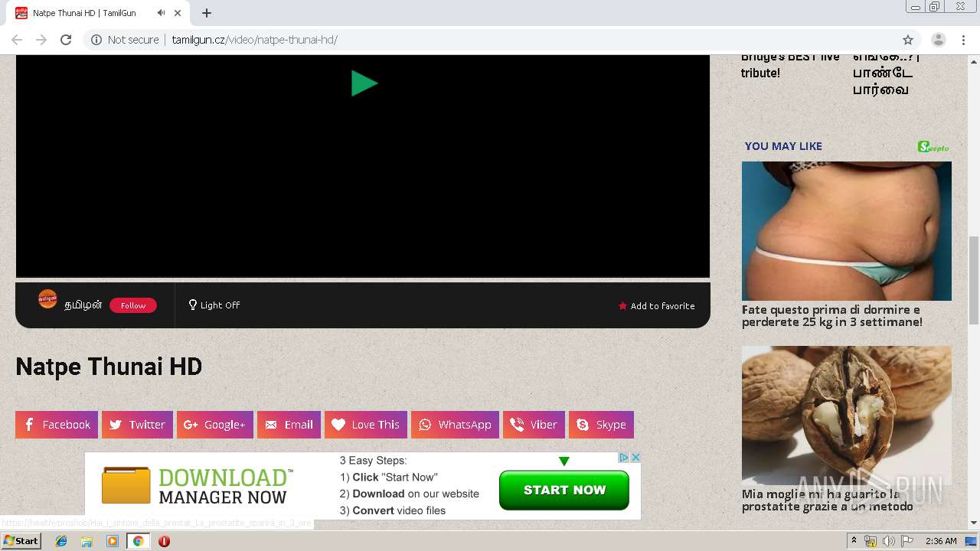This screenshot has width=980, height=551.
Task: Open the media player taskbar icon
Action: (113, 541)
